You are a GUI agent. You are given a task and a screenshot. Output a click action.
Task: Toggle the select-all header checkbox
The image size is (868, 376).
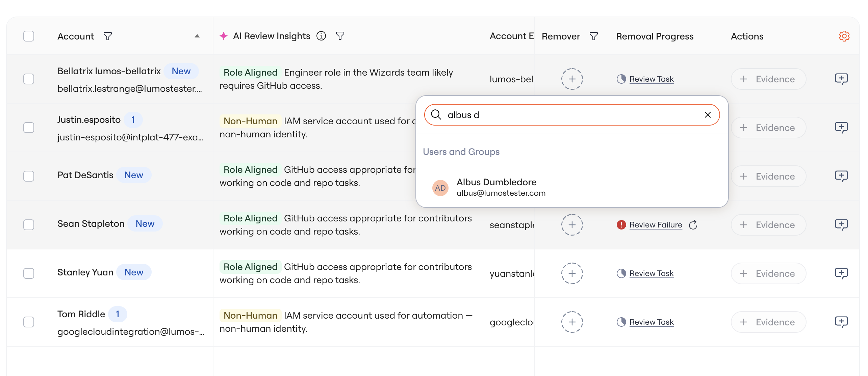click(x=29, y=36)
